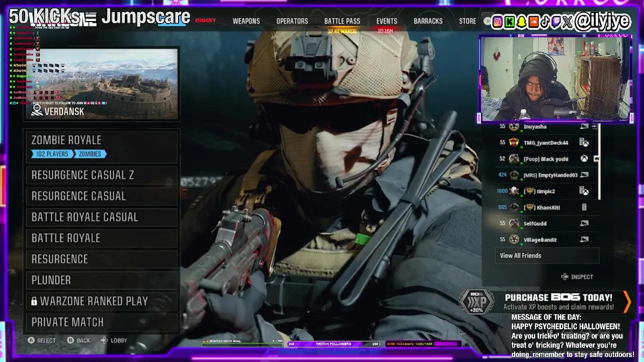Click the orange arrow on the BO6 banner

(x=627, y=302)
